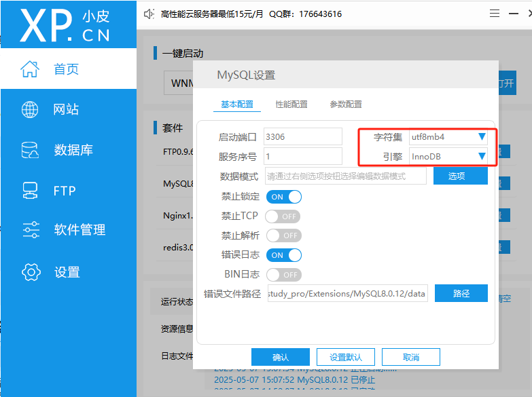Click the XP.CN 小皮 logo

click(65, 25)
